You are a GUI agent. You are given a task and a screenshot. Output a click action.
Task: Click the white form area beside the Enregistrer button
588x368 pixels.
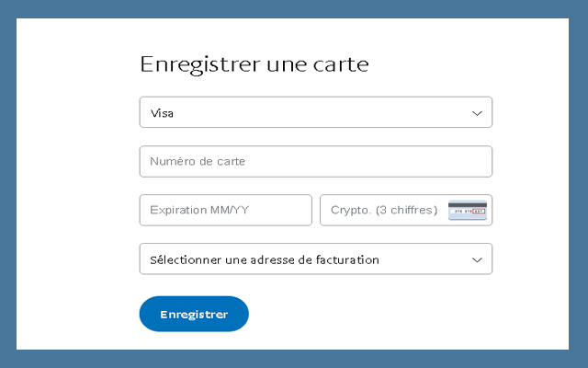point(386,315)
